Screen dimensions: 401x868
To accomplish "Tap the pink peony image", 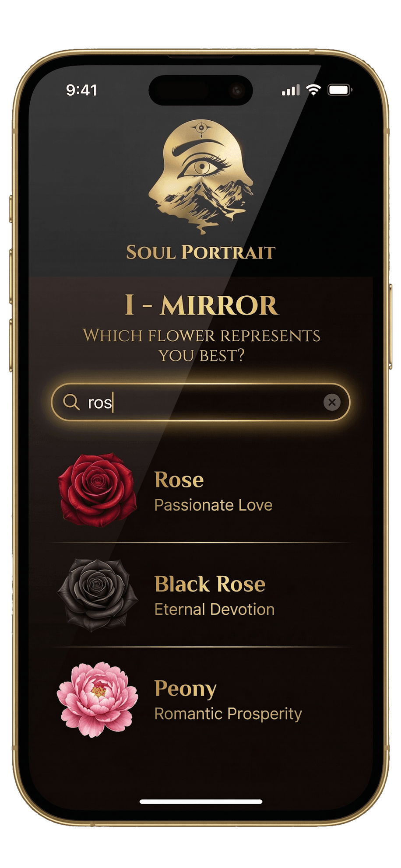I will (97, 699).
